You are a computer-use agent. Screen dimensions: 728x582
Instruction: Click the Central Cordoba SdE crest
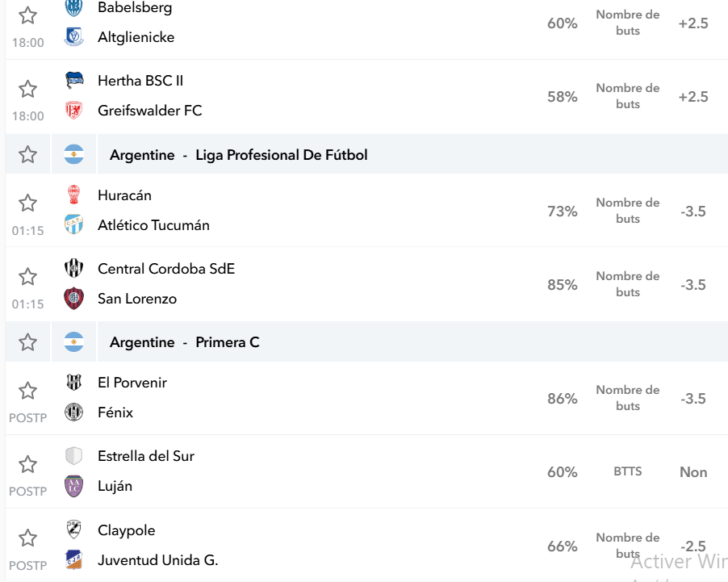pos(73,269)
